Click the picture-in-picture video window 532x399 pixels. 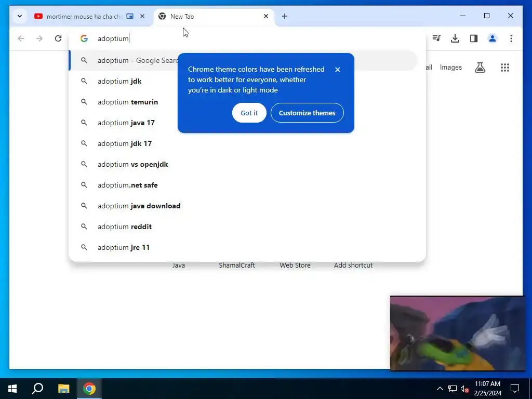click(x=457, y=334)
